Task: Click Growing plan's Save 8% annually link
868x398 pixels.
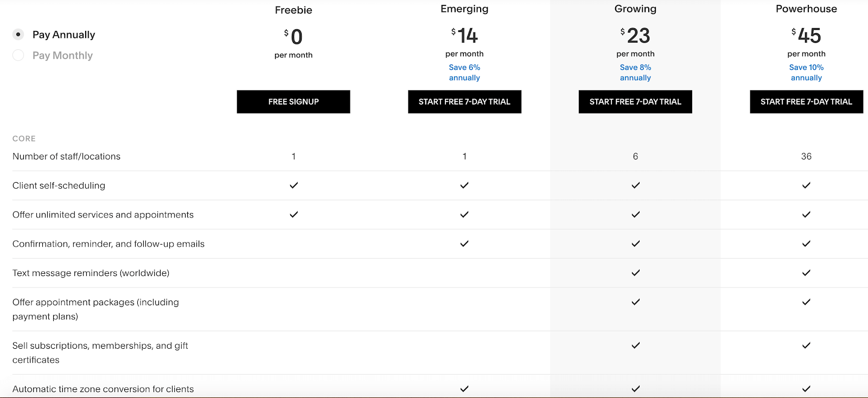Action: coord(635,73)
